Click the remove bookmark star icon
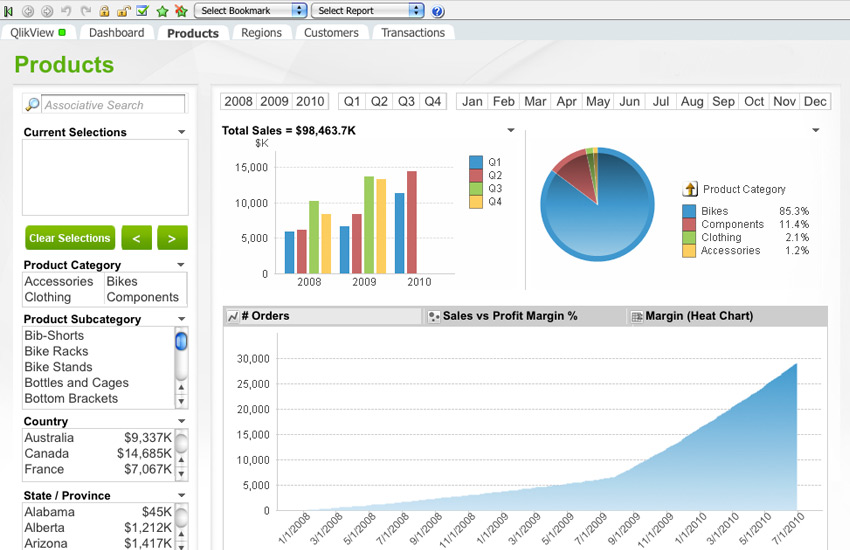The height and width of the screenshot is (550, 850). pos(181,11)
